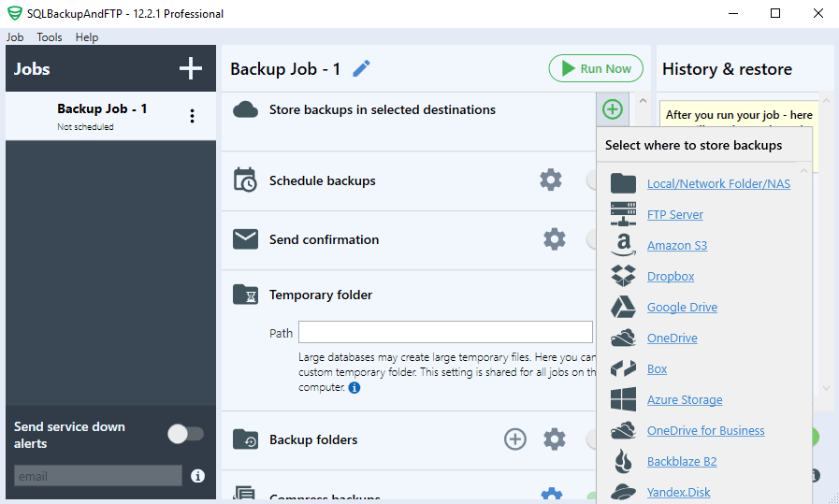
Task: Click the Box logo icon
Action: point(623,368)
